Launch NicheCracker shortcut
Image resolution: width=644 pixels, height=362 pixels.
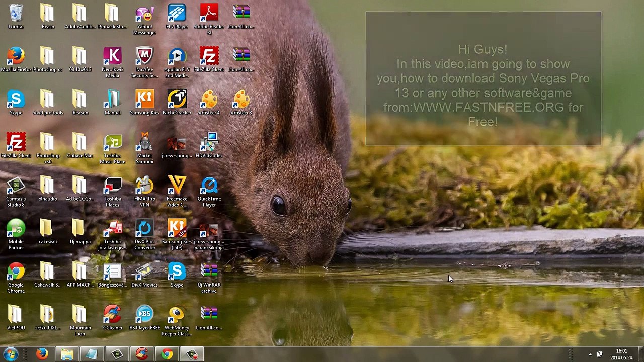click(177, 103)
